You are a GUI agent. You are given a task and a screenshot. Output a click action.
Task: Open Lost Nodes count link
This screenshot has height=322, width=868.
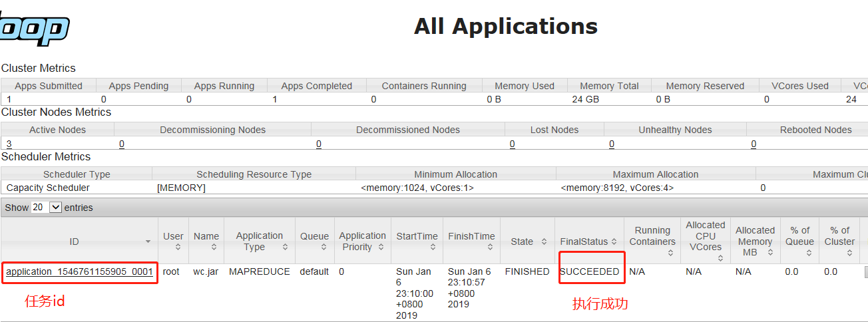coord(513,144)
